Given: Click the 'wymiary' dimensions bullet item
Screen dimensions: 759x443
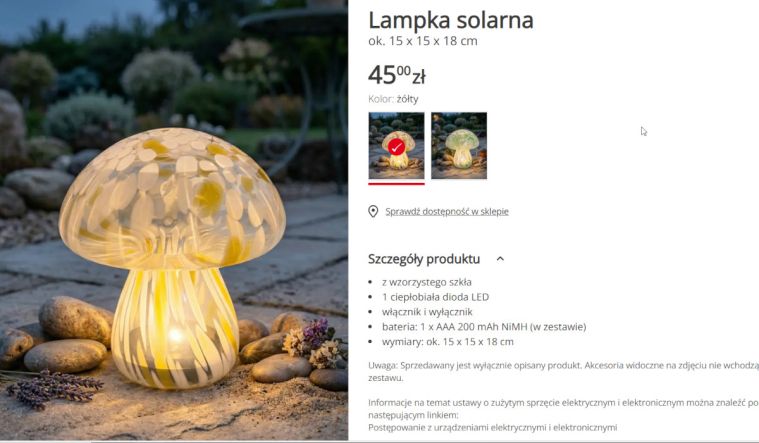Looking at the screenshot, I should pyautogui.click(x=448, y=342).
